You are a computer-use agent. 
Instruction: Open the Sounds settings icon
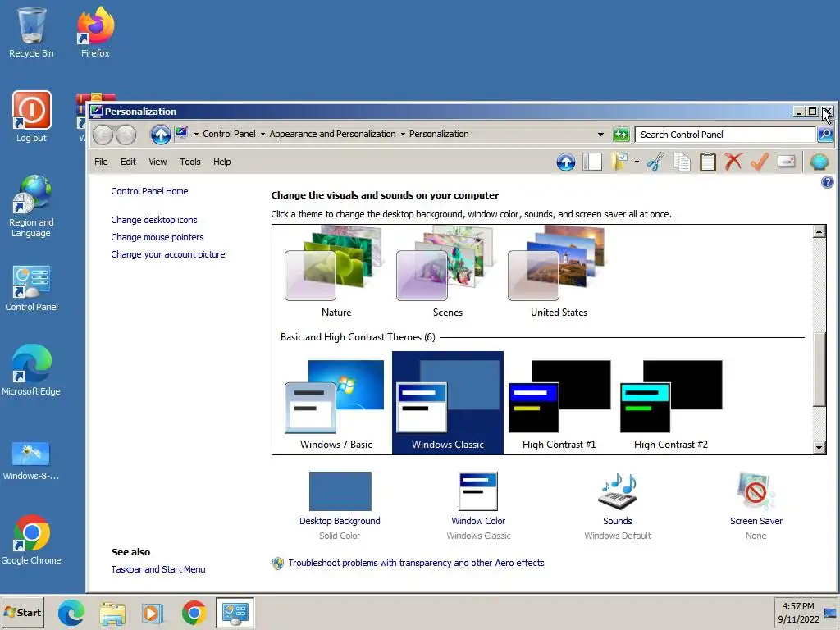[x=617, y=491]
